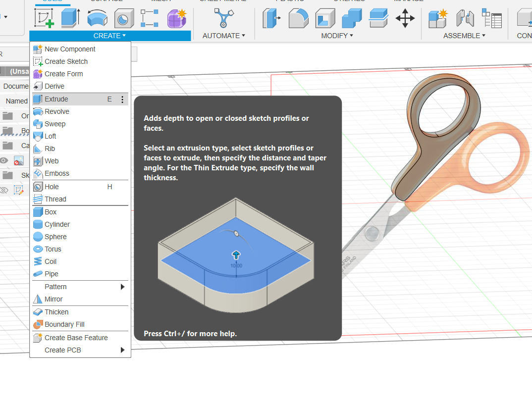This screenshot has height=403, width=532.
Task: Select the Offset Face icon in Modify
Action: pyautogui.click(x=378, y=18)
